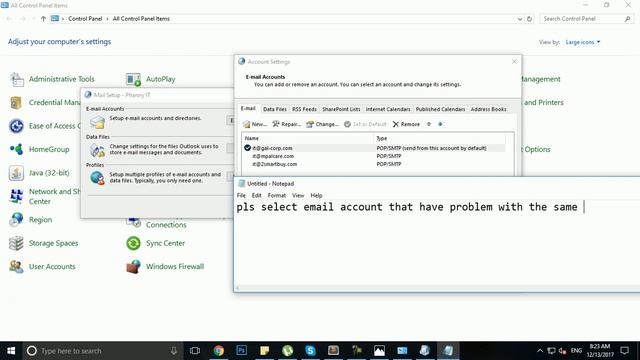Image resolution: width=640 pixels, height=360 pixels.
Task: Click taskbar search box
Action: coord(102,351)
